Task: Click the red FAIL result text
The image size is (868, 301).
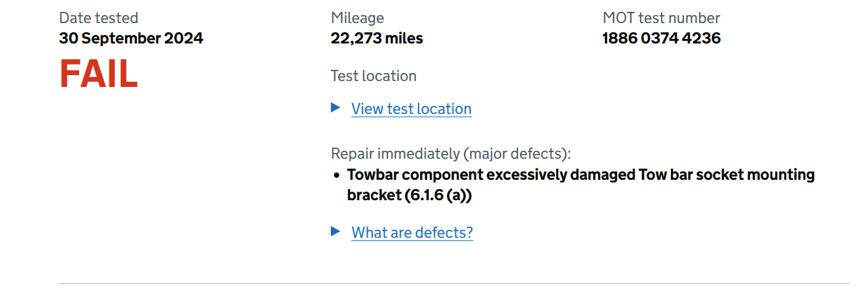Action: point(99,74)
